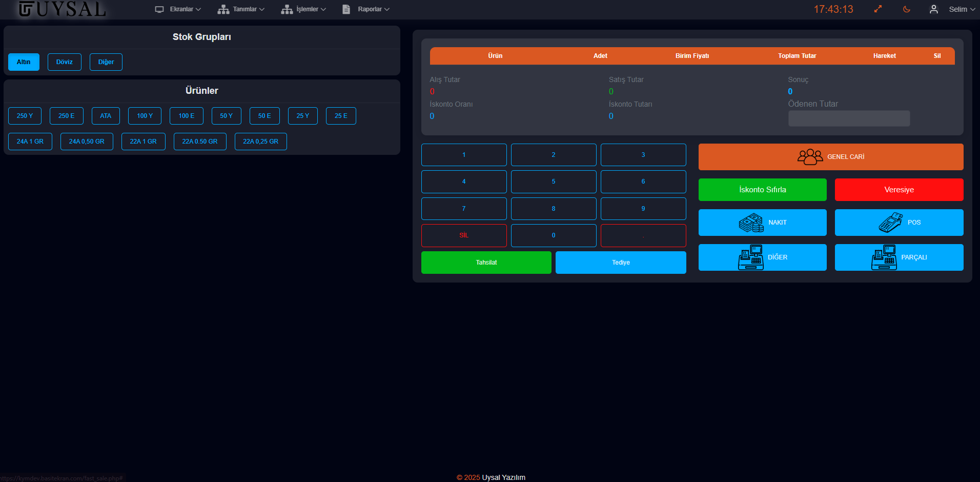Click numpad key 3
This screenshot has height=482, width=980.
point(643,155)
